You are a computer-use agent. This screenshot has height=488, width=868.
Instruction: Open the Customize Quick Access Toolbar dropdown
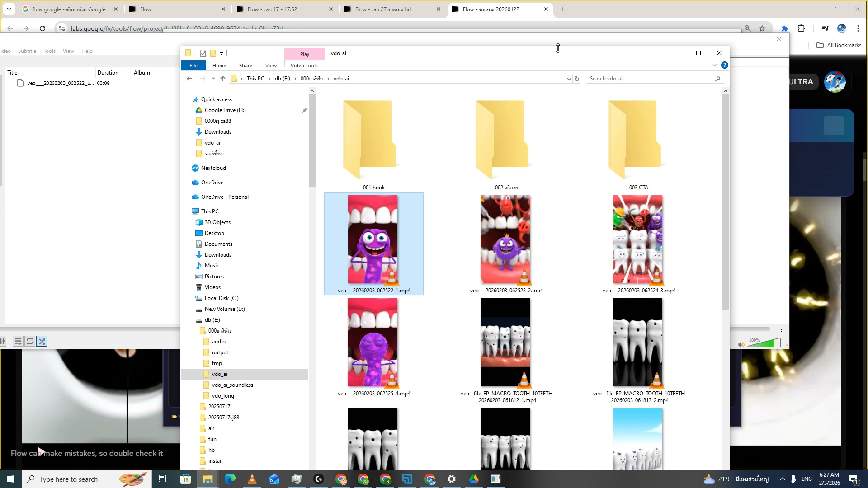coord(221,53)
